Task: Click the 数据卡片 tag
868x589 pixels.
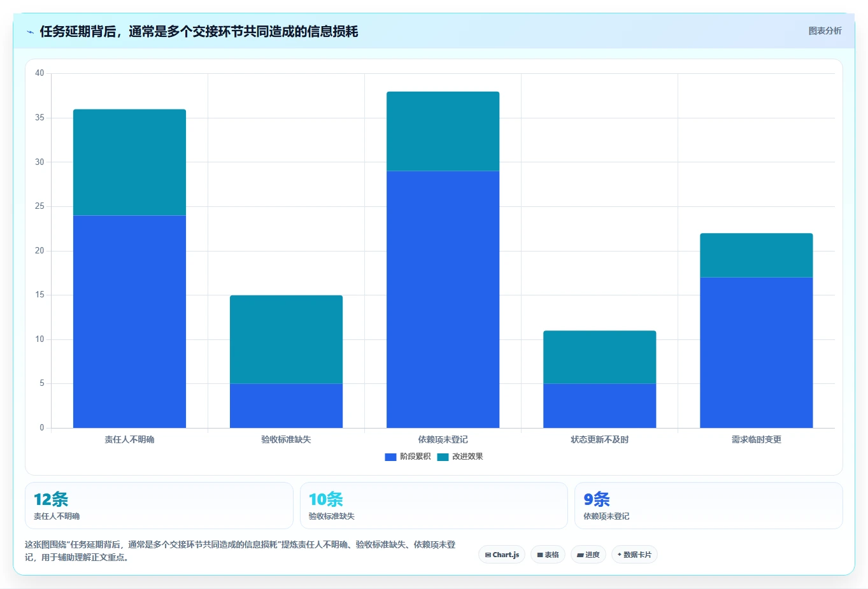Action: 634,555
